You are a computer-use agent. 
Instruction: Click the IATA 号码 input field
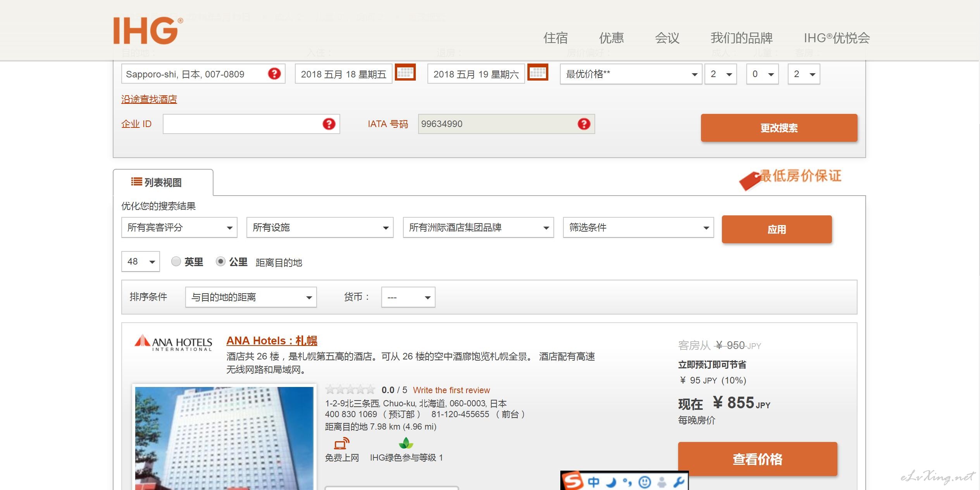click(506, 124)
